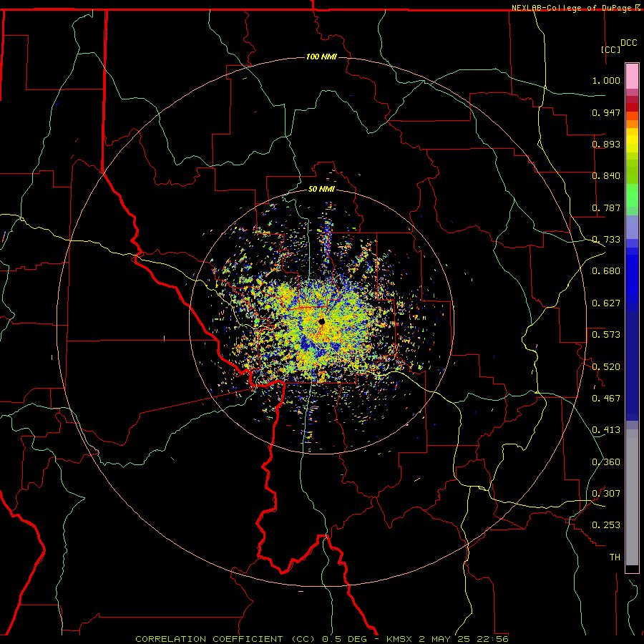Click the 0.840 value on color scale

tap(606, 176)
